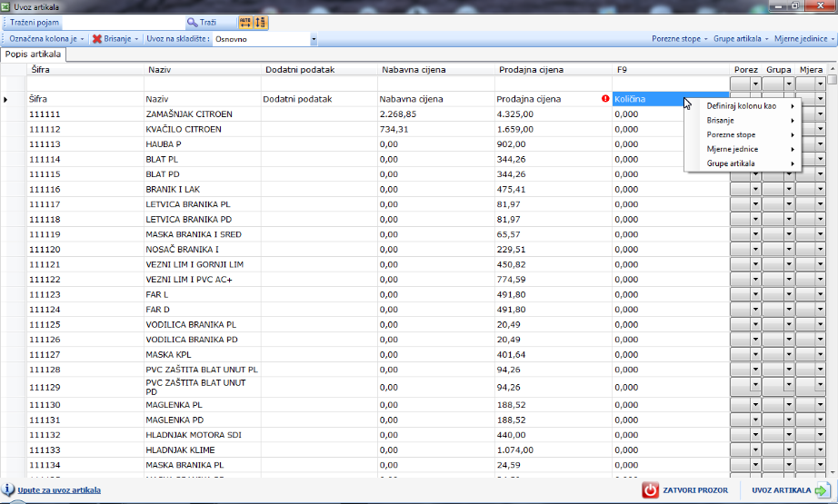This screenshot has width=838, height=504.
Task: Click the filter field under Šifra header
Action: pos(85,84)
